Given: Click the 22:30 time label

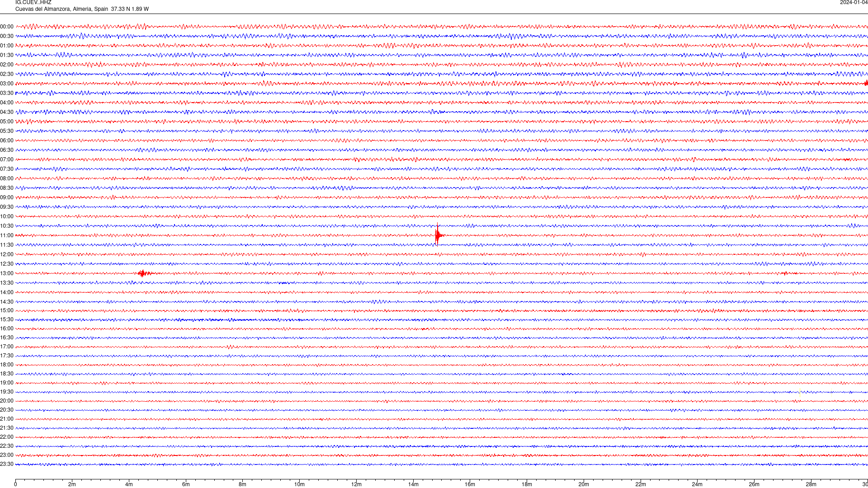Looking at the screenshot, I should [7, 446].
